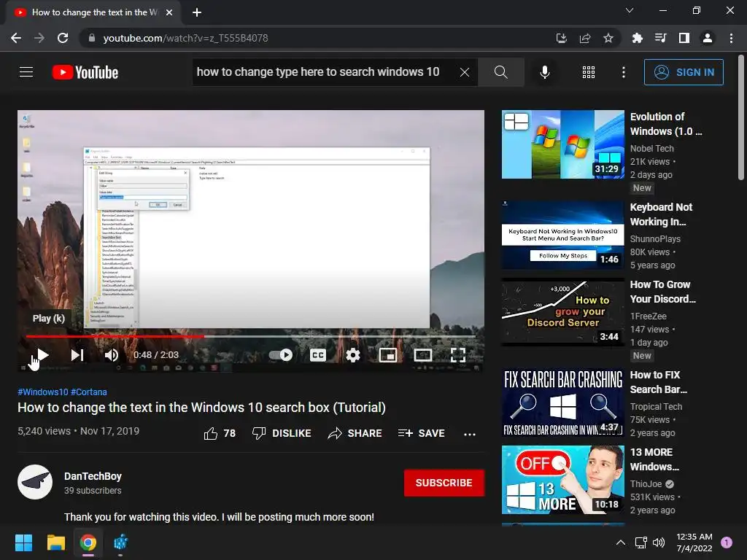Viewport: 747px width, 560px height.
Task: Open YouTube settings three-dot menu
Action: pyautogui.click(x=624, y=72)
